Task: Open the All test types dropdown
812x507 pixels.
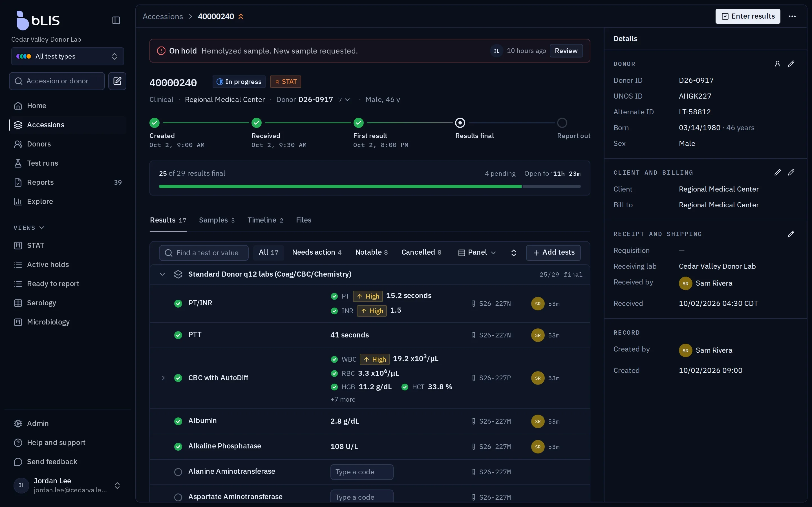Action: tap(68, 56)
